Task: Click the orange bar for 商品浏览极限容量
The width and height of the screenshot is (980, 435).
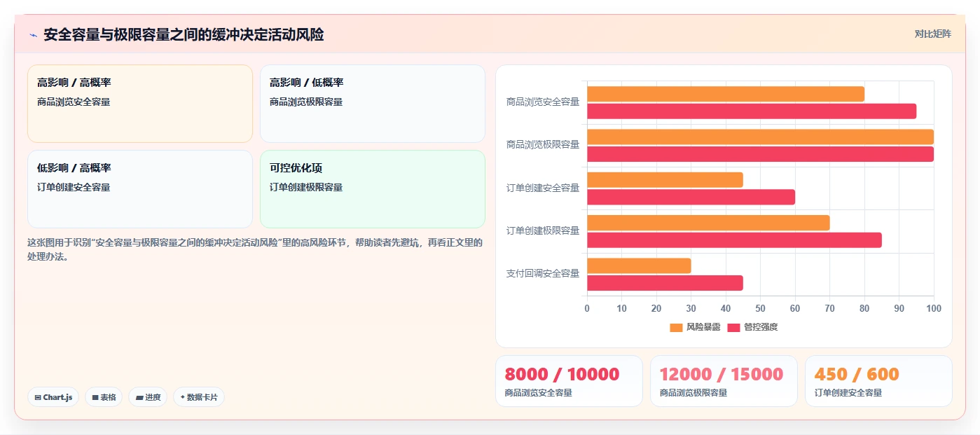Action: pyautogui.click(x=760, y=137)
